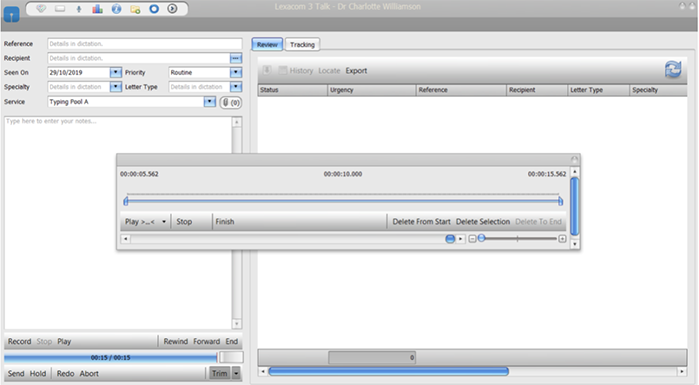Expand the Letter Type dropdown arrow
699x385 pixels.
235,87
